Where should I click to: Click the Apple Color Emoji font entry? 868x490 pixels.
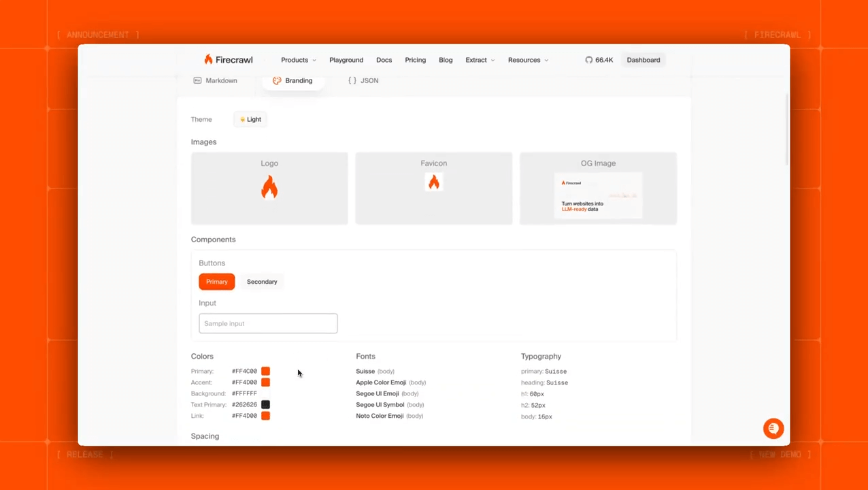(390, 382)
